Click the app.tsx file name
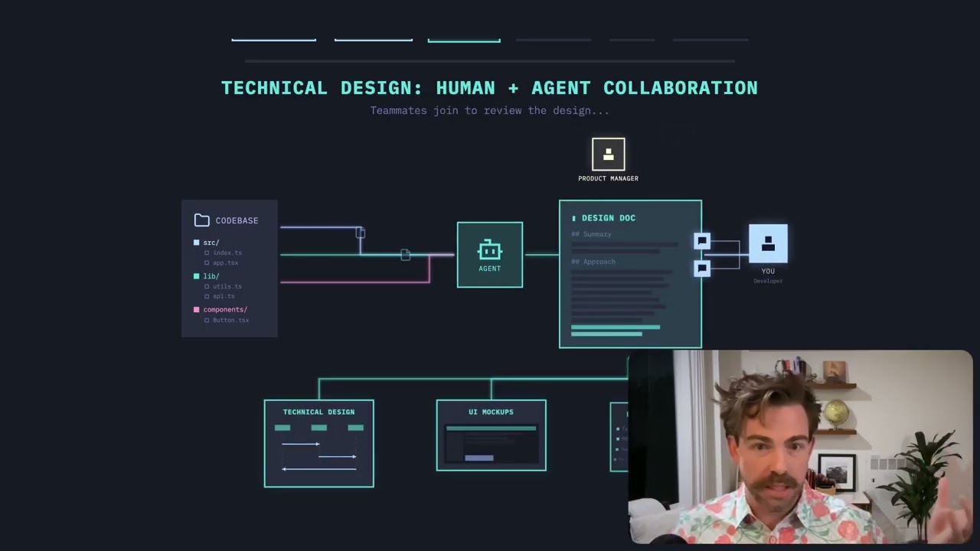The image size is (980, 551). pyautogui.click(x=226, y=262)
